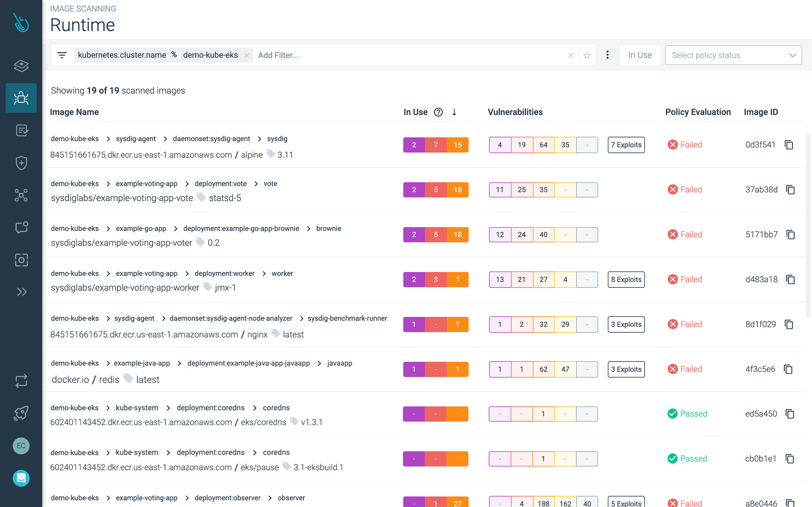Click the In Use help question icon
This screenshot has height=507, width=812.
[x=438, y=112]
